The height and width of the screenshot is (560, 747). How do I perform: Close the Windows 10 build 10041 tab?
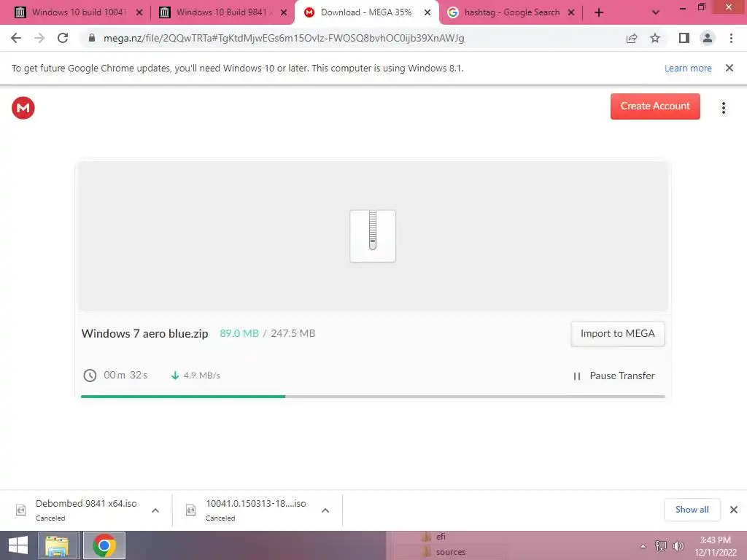tap(139, 13)
